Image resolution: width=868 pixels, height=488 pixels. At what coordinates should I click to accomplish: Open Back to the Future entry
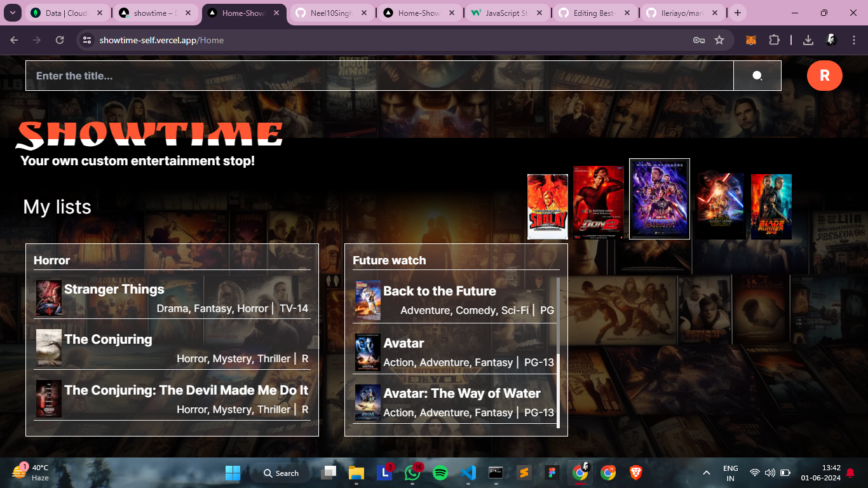(x=440, y=291)
